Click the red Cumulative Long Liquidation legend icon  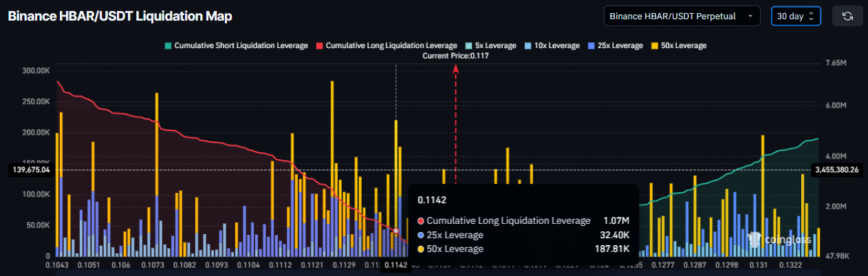point(319,46)
